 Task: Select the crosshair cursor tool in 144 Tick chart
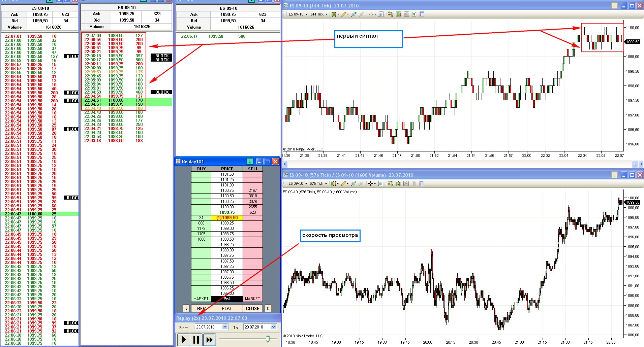point(371,14)
